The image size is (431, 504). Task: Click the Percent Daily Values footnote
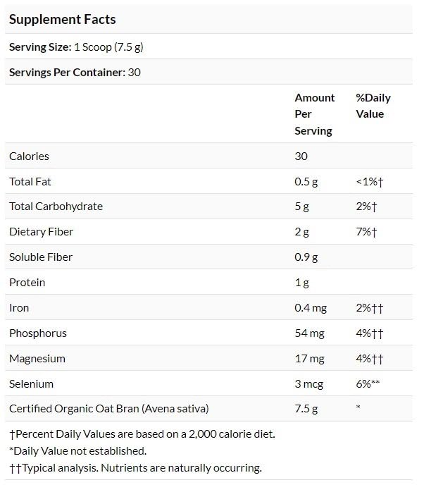point(142,434)
